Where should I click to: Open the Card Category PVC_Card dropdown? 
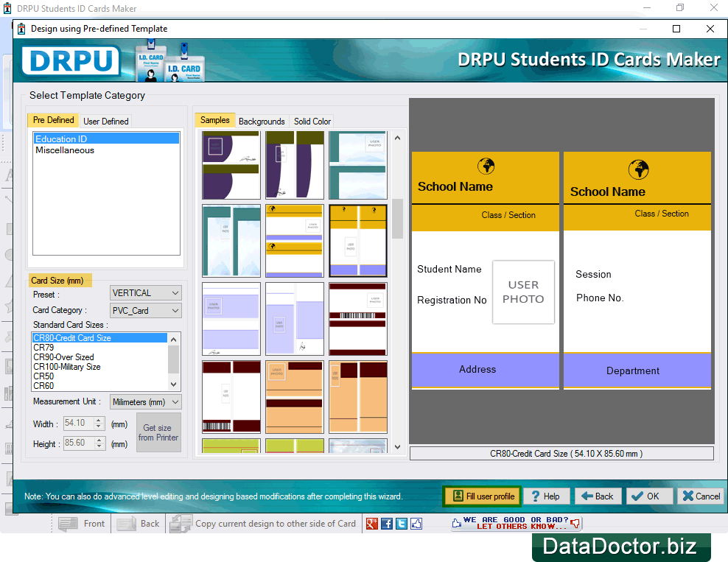click(x=145, y=311)
